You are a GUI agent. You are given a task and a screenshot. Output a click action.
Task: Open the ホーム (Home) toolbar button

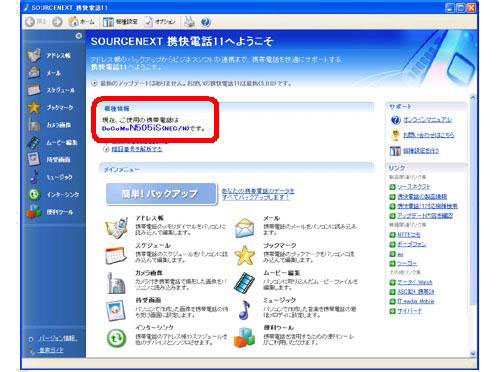tap(81, 22)
